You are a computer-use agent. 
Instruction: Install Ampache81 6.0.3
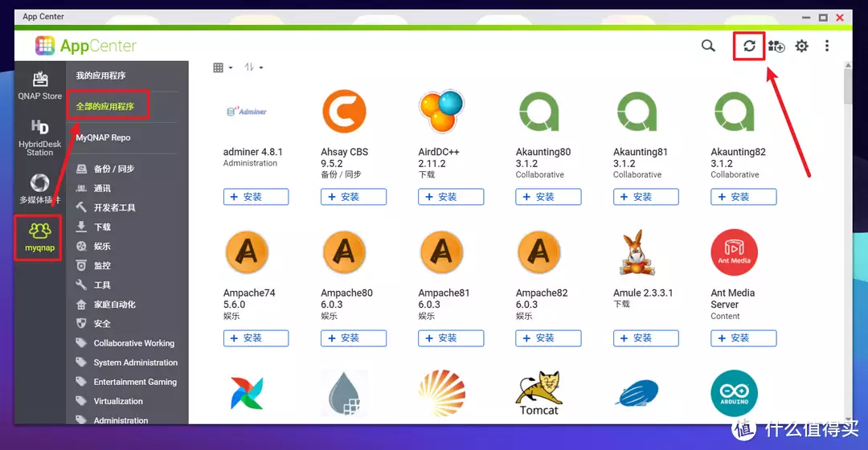pyautogui.click(x=451, y=337)
